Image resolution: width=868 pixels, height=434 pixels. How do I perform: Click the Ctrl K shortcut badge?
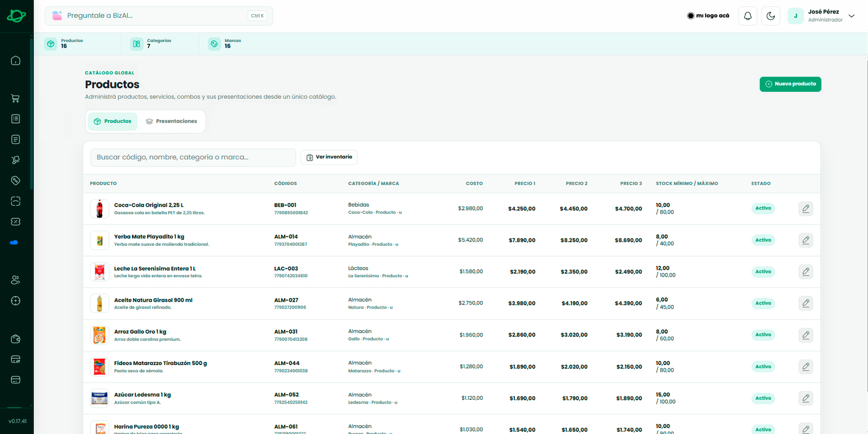click(257, 16)
